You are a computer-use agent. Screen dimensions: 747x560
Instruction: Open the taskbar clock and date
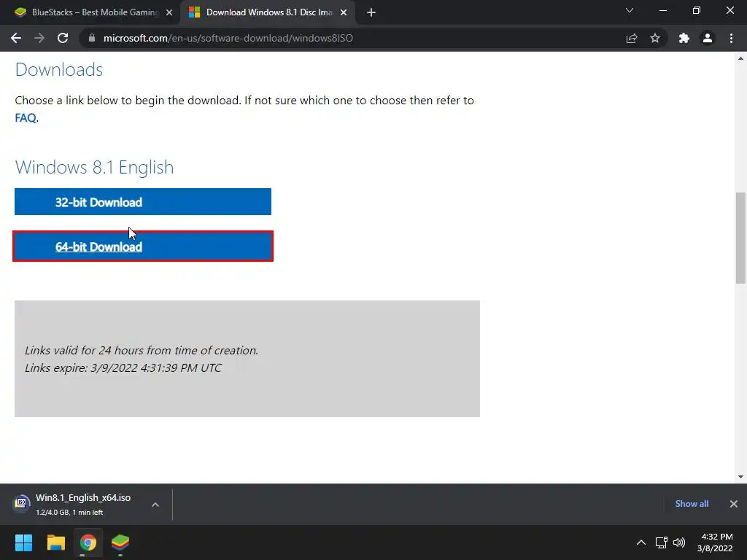[715, 542]
